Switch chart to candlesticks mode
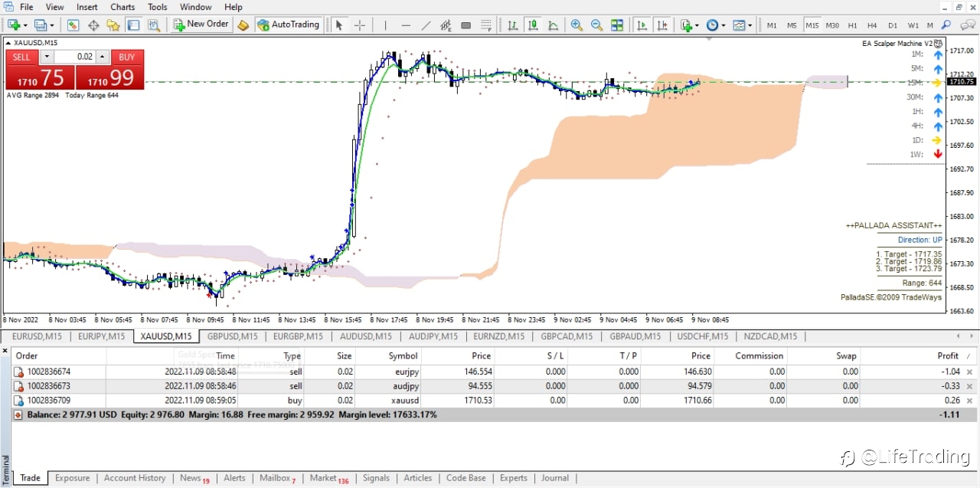This screenshot has height=488, width=980. click(532, 25)
